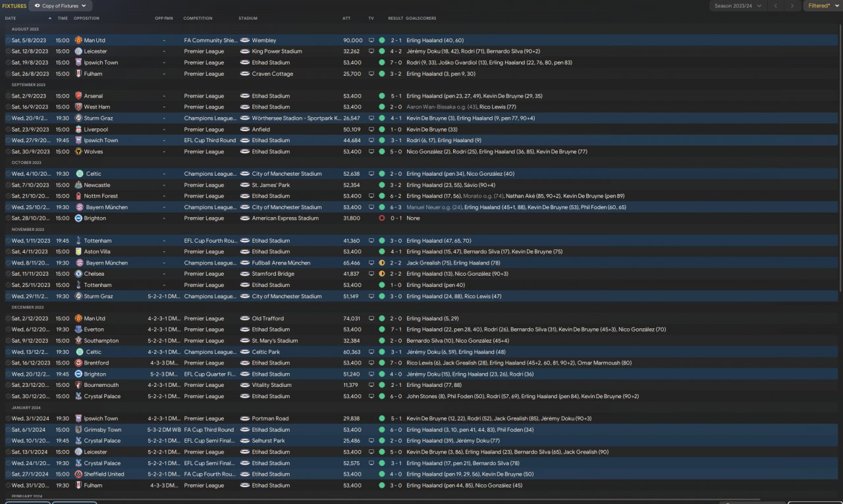Sort fixtures by the DATE column header
This screenshot has width=843, height=504.
pyautogui.click(x=10, y=18)
